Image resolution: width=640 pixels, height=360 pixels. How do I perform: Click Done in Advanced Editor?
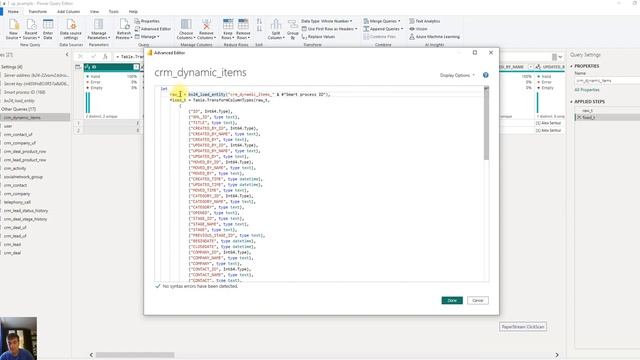(x=452, y=300)
